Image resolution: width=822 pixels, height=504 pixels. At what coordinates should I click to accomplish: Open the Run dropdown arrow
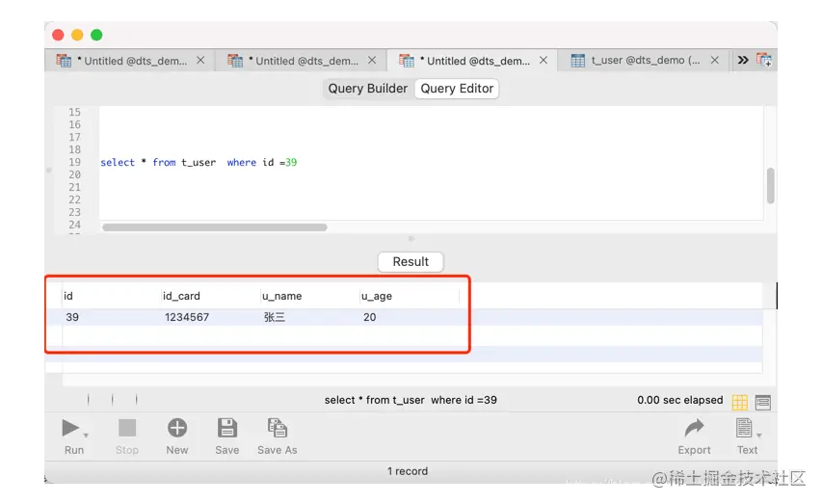point(86,436)
